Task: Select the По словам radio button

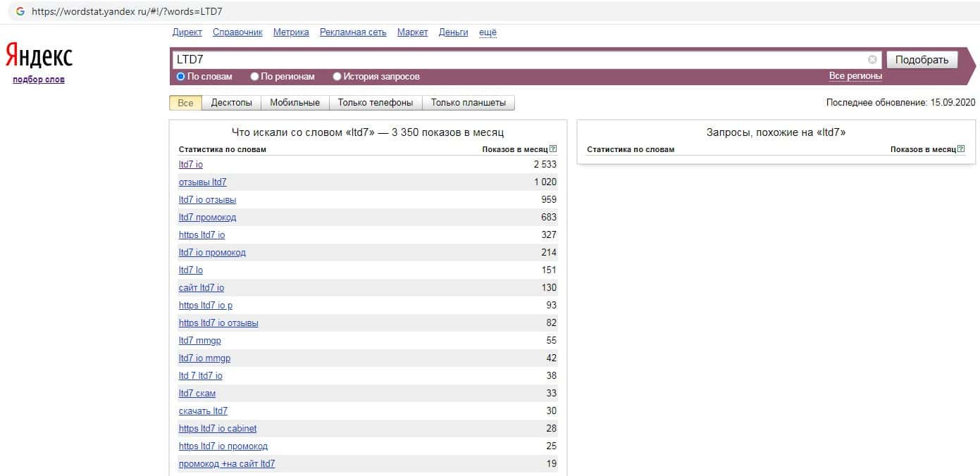Action: (x=181, y=77)
